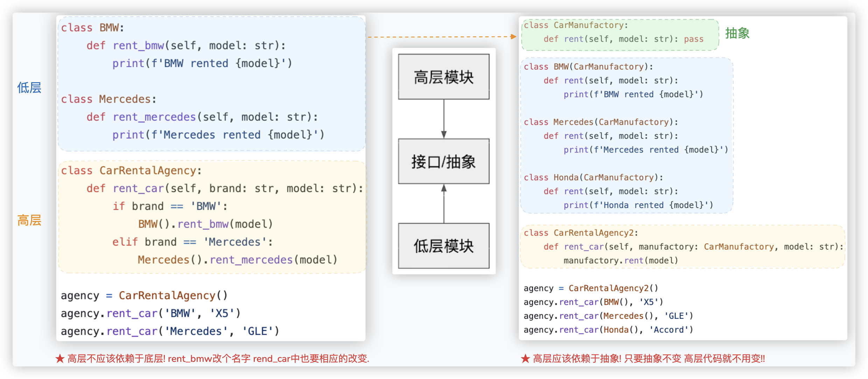Click class Honda(CarManufactory) line

[x=593, y=178]
